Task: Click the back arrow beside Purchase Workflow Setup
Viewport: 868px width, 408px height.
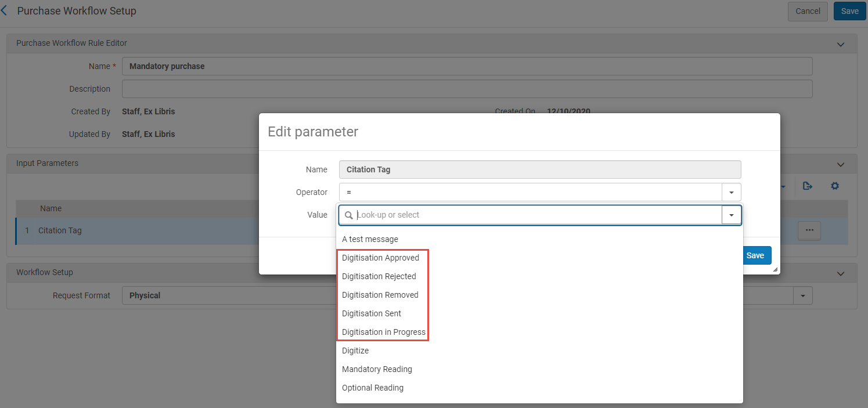Action: click(x=5, y=11)
